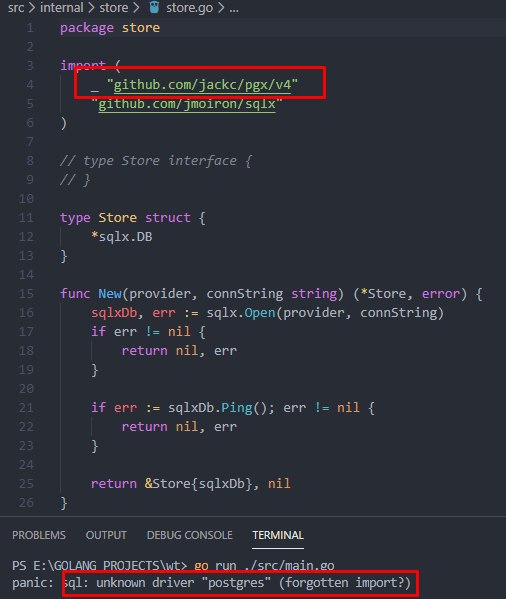This screenshot has width=506, height=599.
Task: Click line number 1 in the gutter
Action: [x=30, y=28]
